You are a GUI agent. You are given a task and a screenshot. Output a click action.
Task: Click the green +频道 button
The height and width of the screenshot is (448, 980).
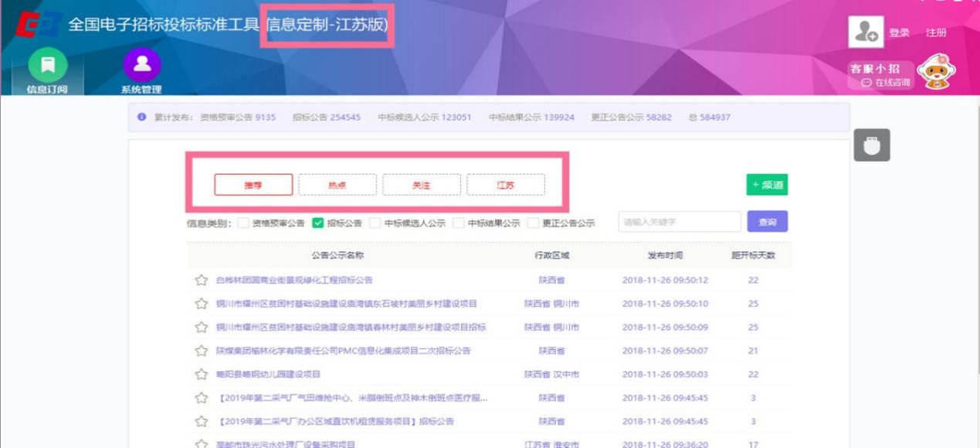[x=768, y=185]
